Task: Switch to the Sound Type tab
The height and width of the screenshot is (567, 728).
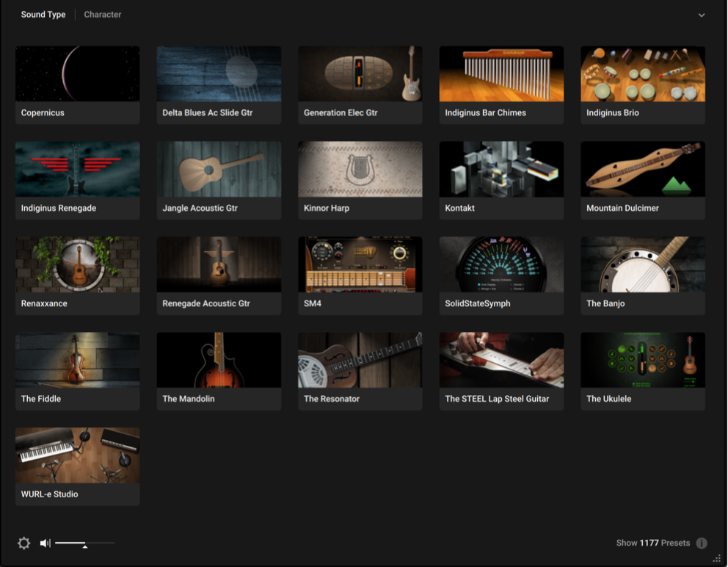Action: [x=43, y=15]
